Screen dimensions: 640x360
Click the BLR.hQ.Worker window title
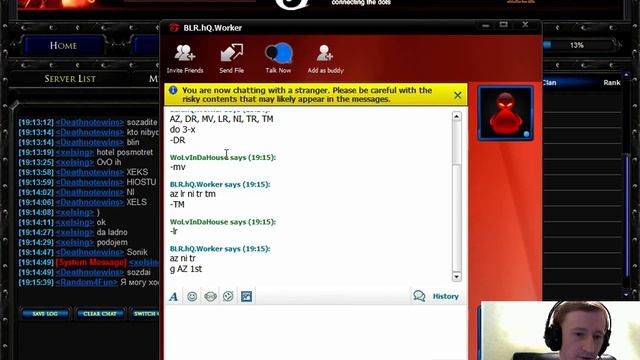(213, 28)
